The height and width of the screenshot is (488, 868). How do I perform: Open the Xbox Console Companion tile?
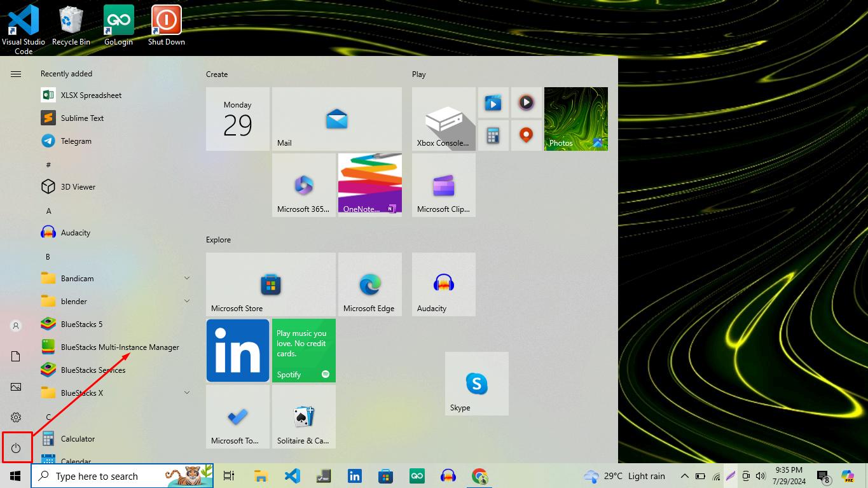444,119
